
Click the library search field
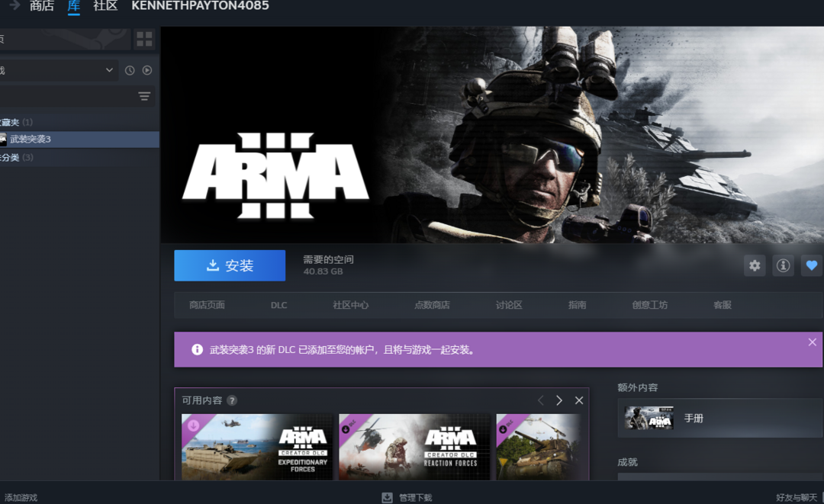[x=66, y=96]
